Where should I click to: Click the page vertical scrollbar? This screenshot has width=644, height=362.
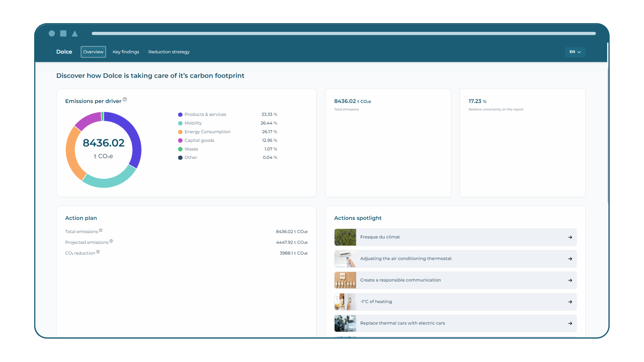tap(608, 134)
